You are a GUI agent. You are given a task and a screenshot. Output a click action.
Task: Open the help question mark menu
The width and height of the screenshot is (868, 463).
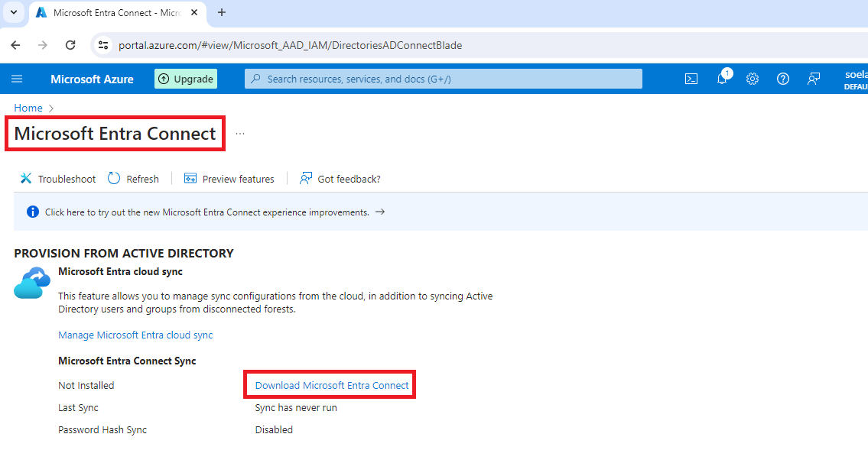tap(783, 79)
